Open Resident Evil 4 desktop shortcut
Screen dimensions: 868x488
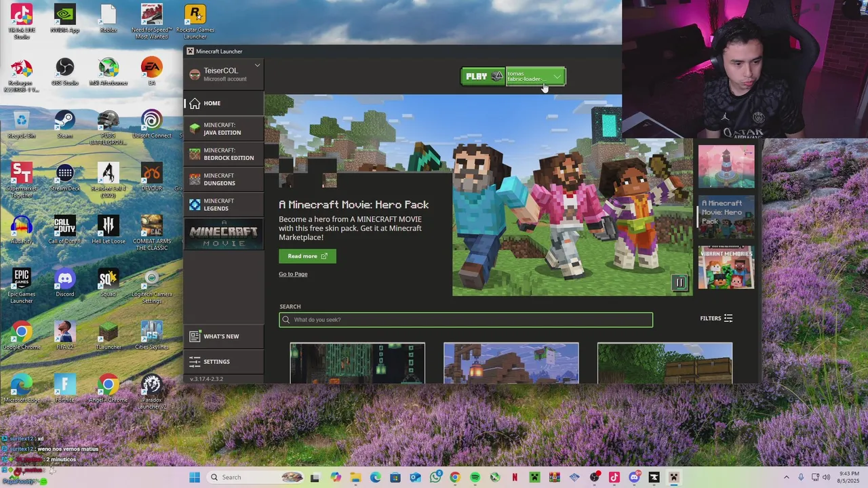click(108, 180)
